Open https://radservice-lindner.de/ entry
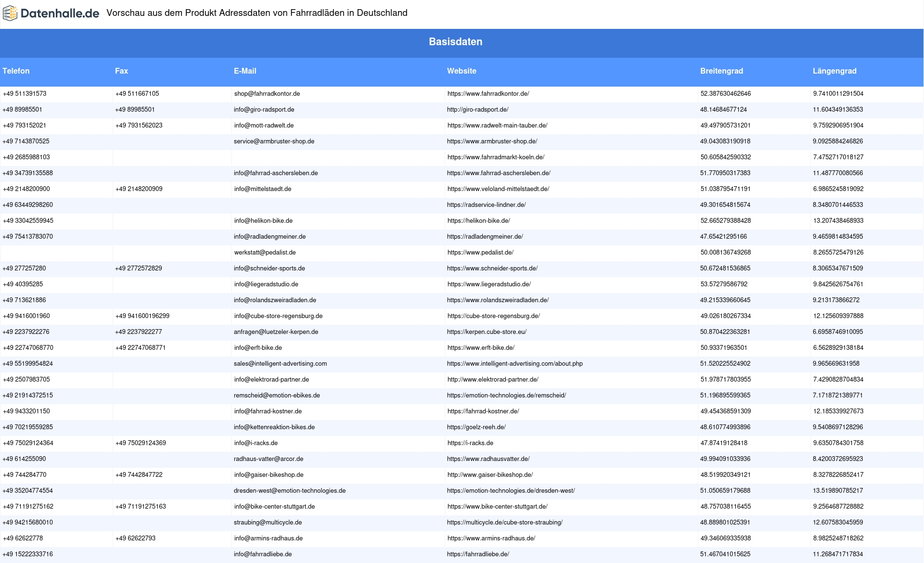The width and height of the screenshot is (924, 563). [487, 205]
